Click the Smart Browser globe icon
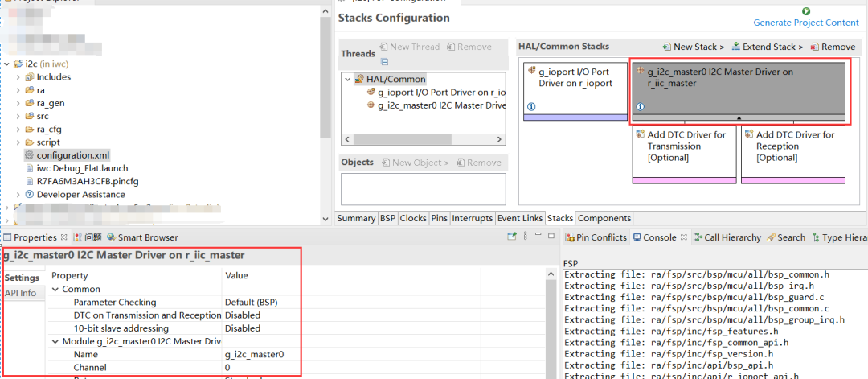The height and width of the screenshot is (379, 868). click(111, 237)
